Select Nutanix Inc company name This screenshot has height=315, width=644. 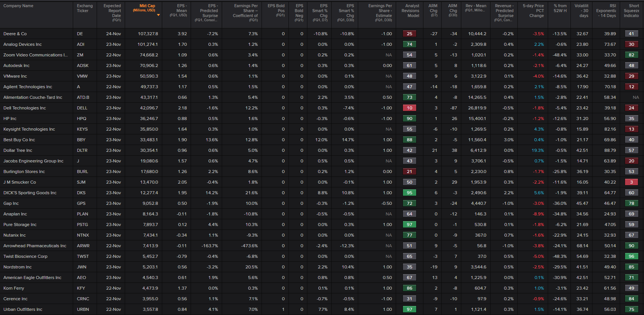[15, 235]
